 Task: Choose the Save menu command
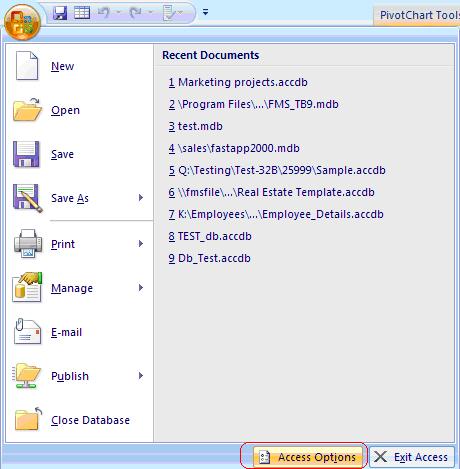point(79,154)
